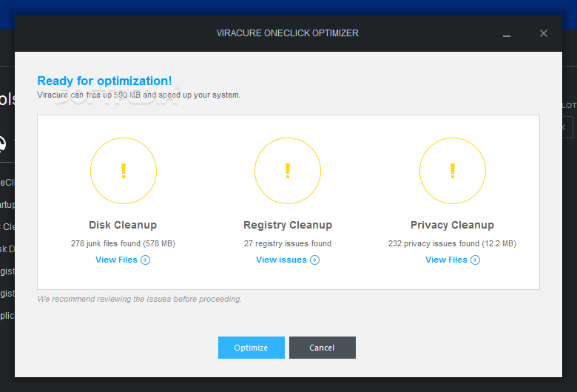Image resolution: width=577 pixels, height=392 pixels.
Task: Open View Files under Disk Cleanup
Action: click(123, 260)
